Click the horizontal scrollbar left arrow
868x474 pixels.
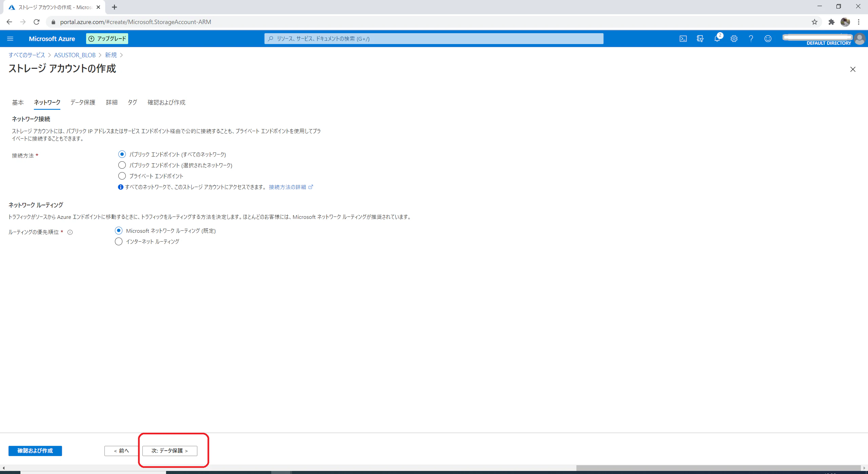pos(3,468)
